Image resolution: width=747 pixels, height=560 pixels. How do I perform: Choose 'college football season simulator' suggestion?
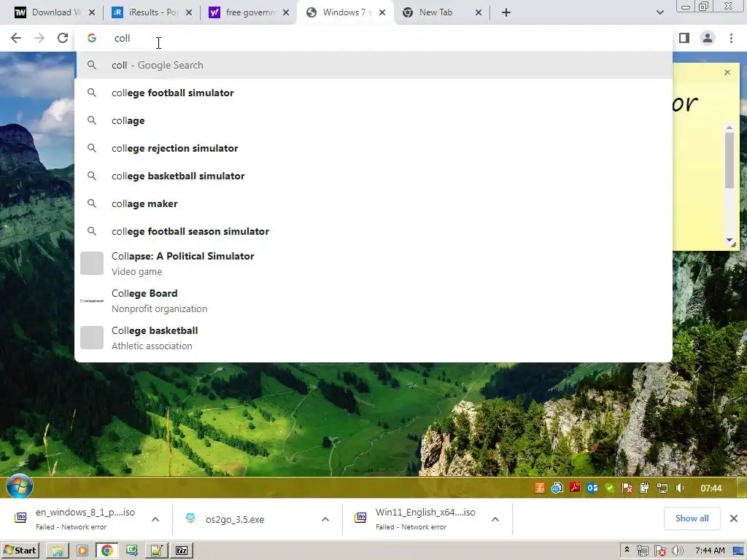(x=373, y=231)
